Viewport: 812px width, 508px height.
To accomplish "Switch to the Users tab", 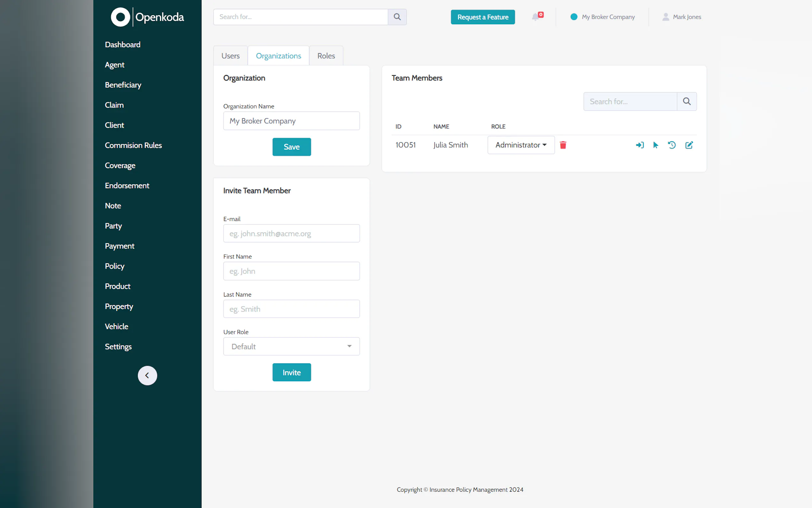I will point(230,56).
